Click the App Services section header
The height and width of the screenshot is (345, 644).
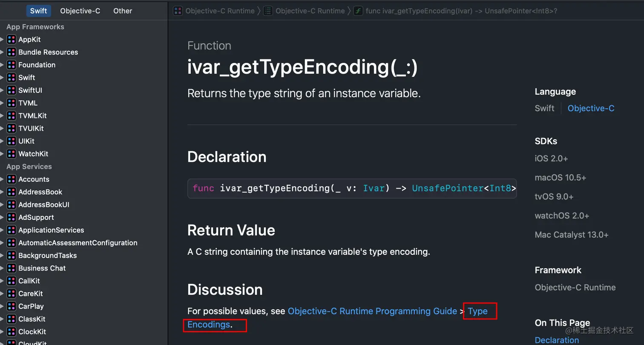point(29,167)
